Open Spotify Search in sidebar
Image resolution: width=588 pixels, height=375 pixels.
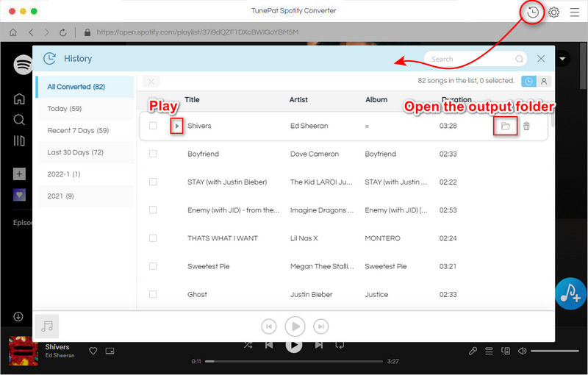point(19,120)
